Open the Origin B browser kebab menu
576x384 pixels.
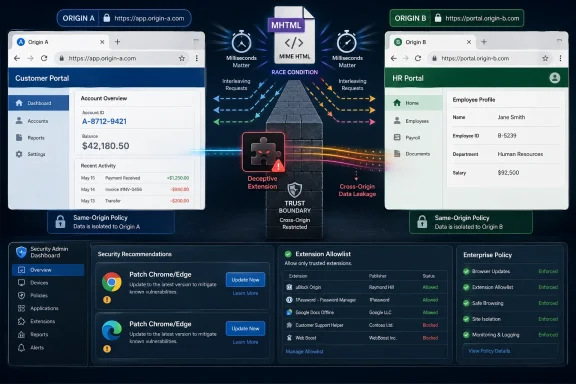tap(560, 58)
